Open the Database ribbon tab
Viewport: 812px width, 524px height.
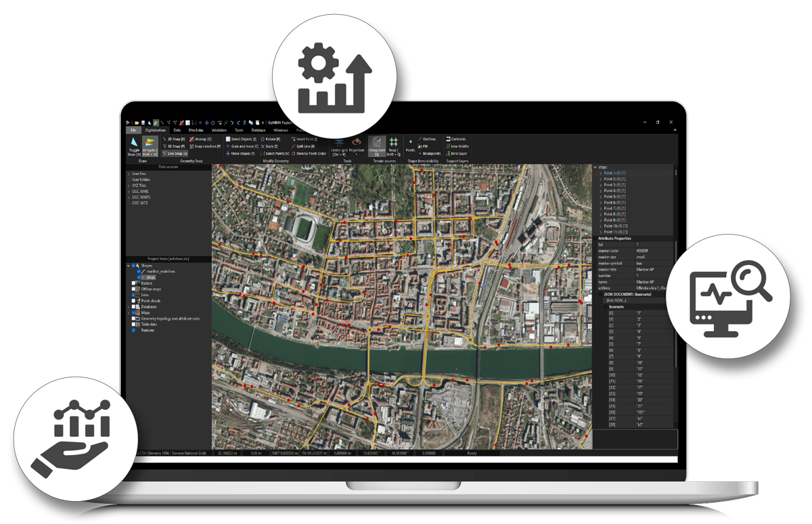point(258,130)
